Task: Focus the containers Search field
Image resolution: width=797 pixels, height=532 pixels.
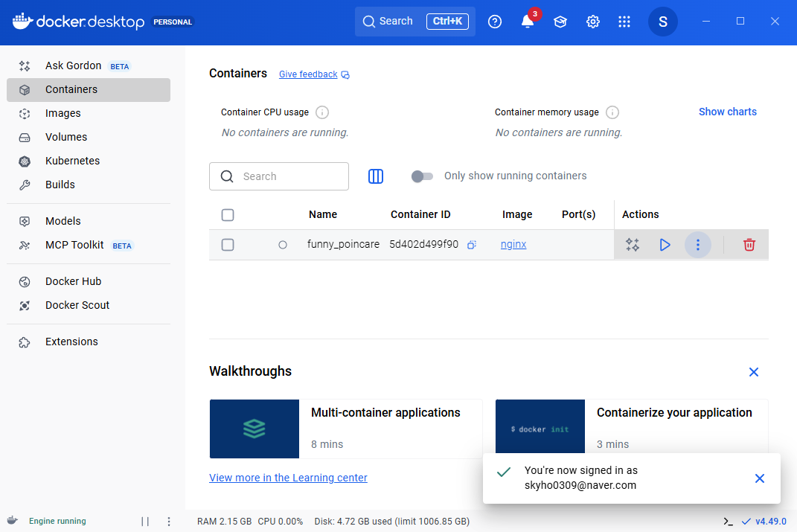Action: [x=279, y=176]
